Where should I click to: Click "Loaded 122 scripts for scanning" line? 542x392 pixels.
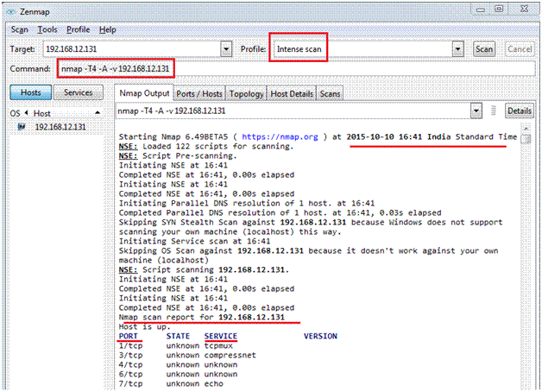click(x=206, y=146)
